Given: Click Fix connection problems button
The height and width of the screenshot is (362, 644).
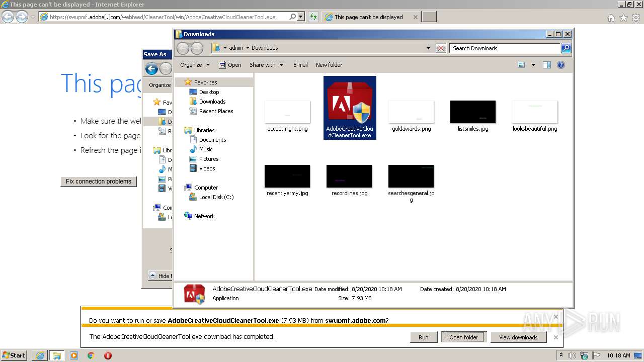Looking at the screenshot, I should point(99,182).
